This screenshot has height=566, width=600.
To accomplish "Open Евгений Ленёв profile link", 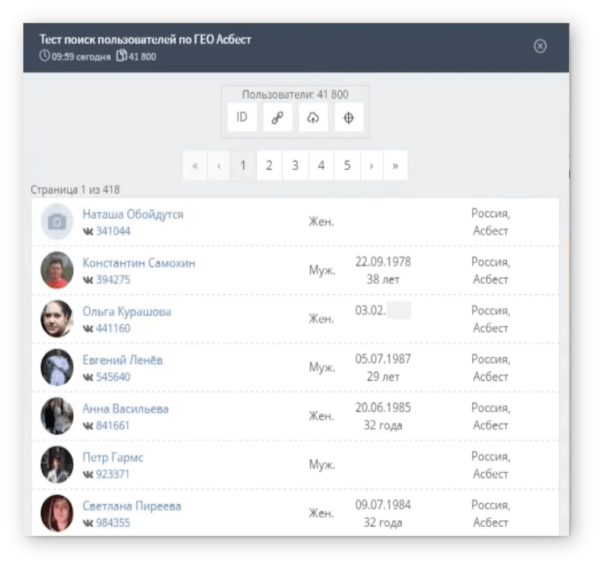I will pos(122,360).
